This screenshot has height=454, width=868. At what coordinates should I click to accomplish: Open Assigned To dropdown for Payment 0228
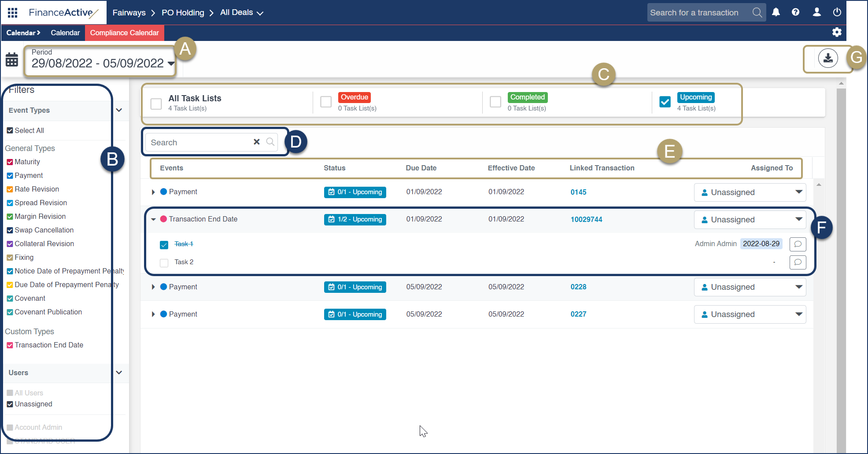click(750, 287)
